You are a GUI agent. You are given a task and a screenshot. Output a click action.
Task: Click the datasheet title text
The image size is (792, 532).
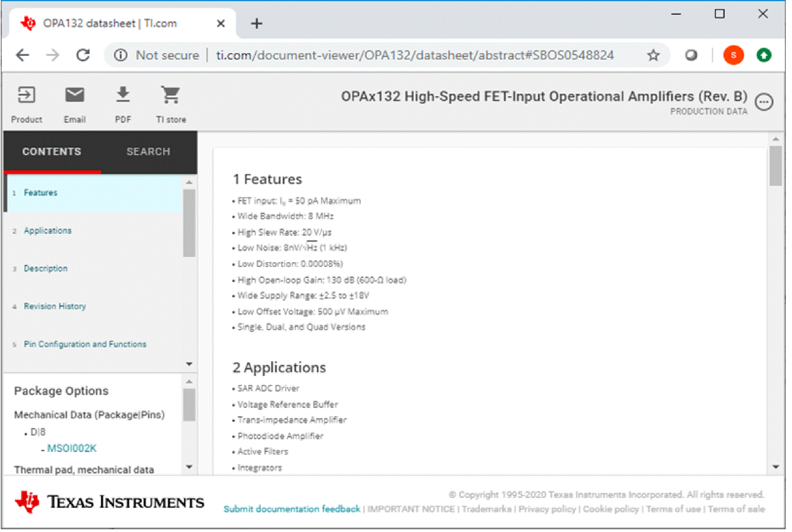click(544, 97)
